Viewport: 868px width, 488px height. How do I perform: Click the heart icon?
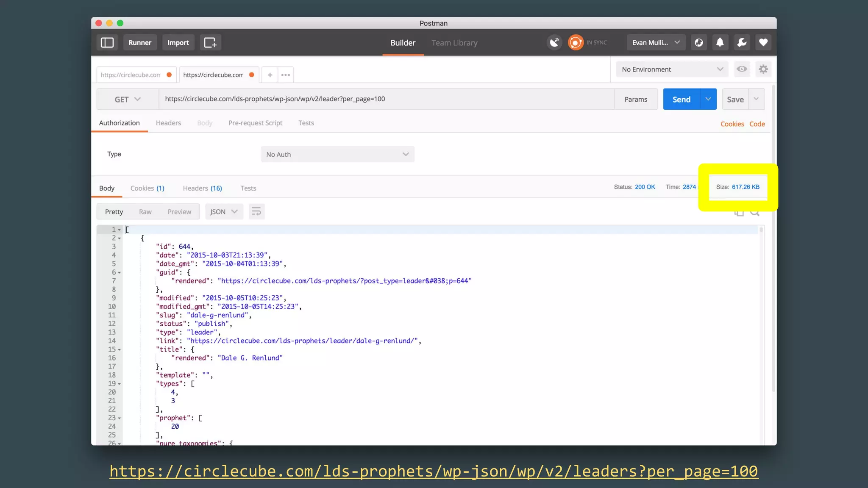(x=763, y=42)
